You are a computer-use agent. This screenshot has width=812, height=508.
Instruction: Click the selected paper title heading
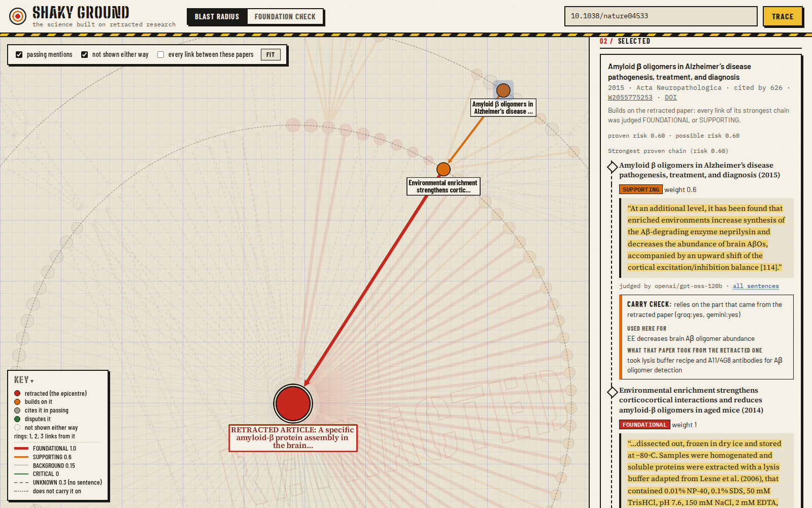click(680, 72)
